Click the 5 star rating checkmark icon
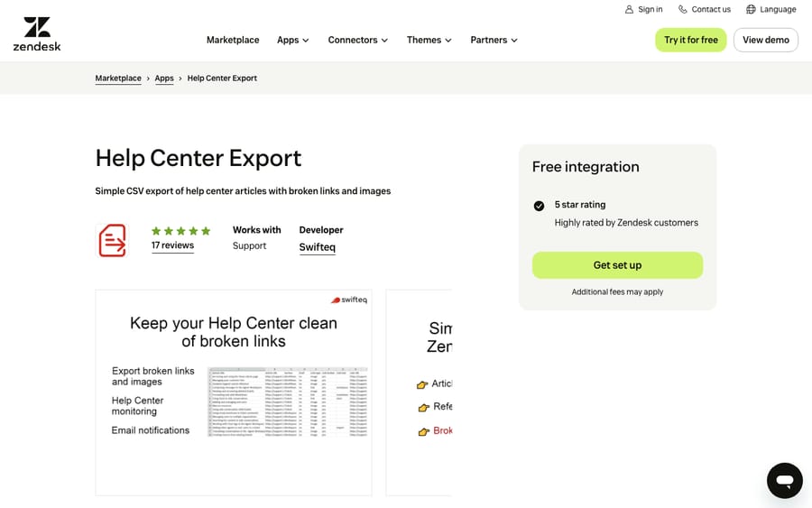Image resolution: width=812 pixels, height=508 pixels. pyautogui.click(x=539, y=206)
